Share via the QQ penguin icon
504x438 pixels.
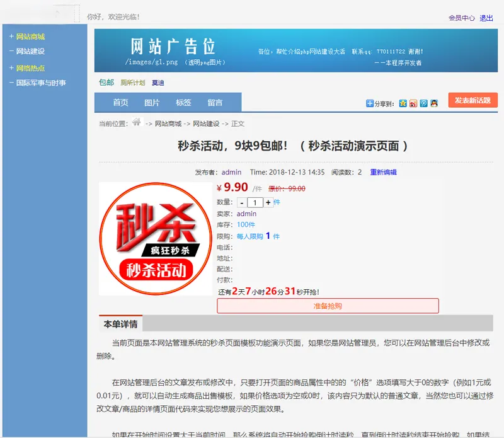coord(434,103)
